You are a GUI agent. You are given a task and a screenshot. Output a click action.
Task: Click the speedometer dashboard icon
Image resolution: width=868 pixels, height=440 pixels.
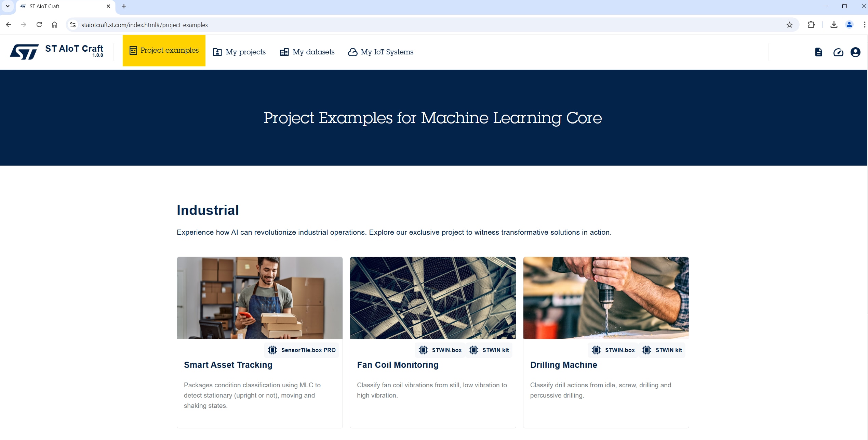[x=838, y=52]
